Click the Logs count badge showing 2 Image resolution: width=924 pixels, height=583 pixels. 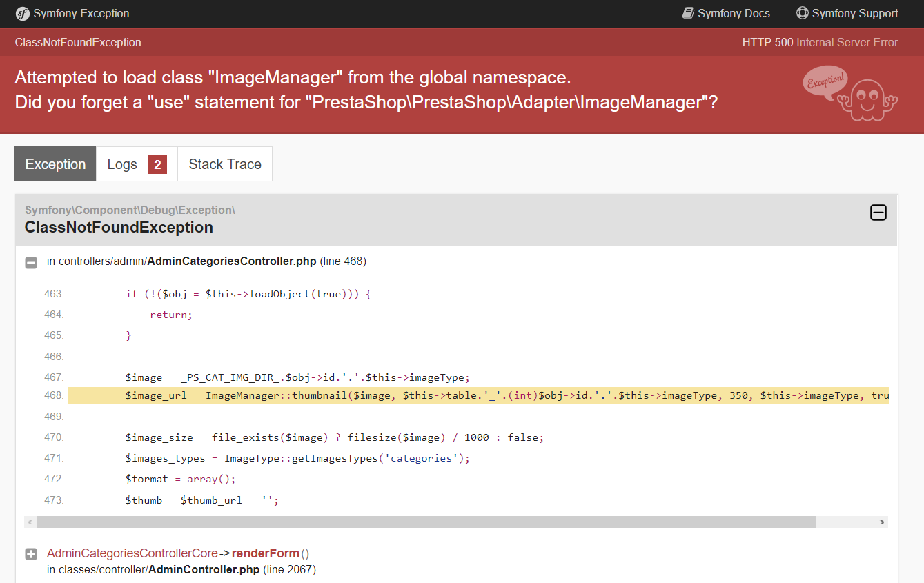click(x=157, y=164)
